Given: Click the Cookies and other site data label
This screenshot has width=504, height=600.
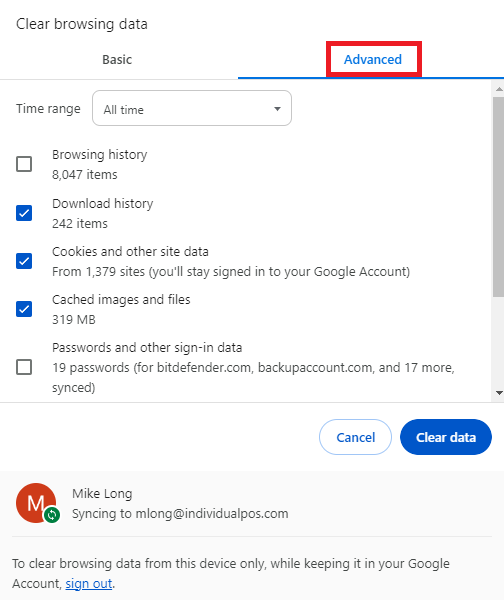Looking at the screenshot, I should pos(130,252).
